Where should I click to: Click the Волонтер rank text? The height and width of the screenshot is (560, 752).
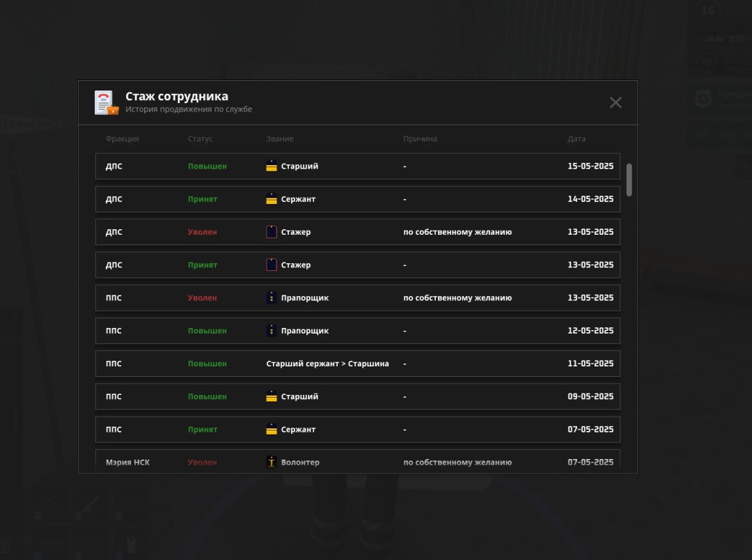(300, 462)
